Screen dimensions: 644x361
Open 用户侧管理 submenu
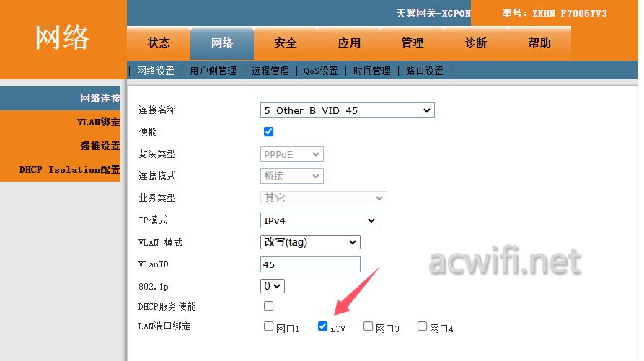coord(213,71)
